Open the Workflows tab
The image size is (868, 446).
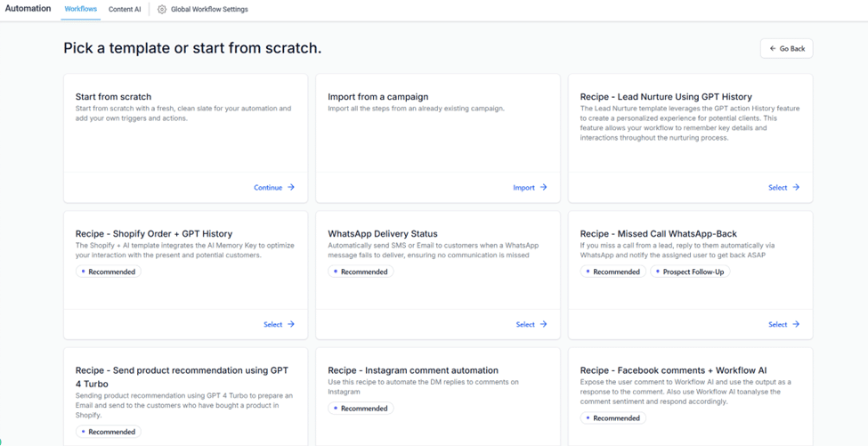[x=81, y=10]
